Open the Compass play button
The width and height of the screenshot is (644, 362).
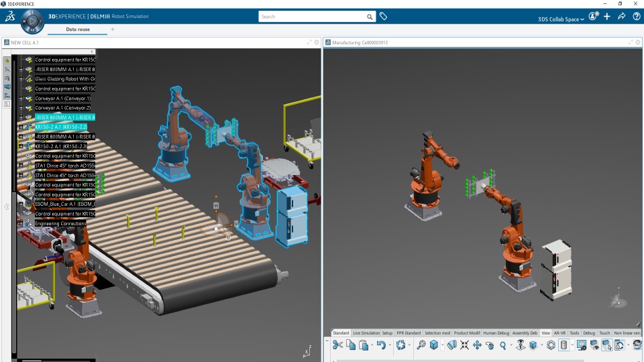(32, 21)
